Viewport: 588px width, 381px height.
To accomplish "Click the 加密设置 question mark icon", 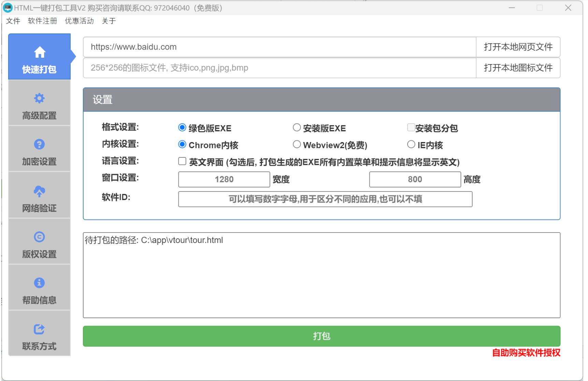I will pyautogui.click(x=39, y=144).
